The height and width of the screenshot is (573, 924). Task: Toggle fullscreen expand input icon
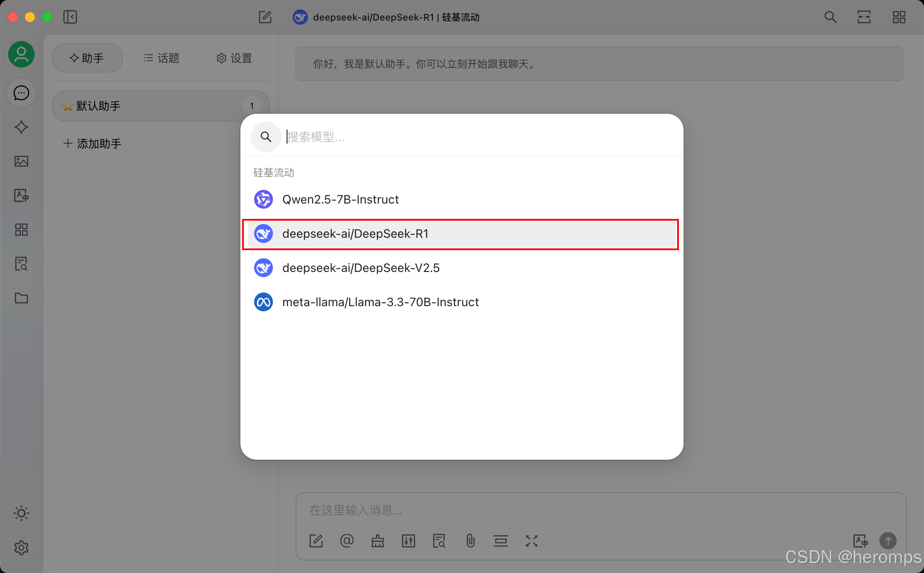click(x=532, y=541)
